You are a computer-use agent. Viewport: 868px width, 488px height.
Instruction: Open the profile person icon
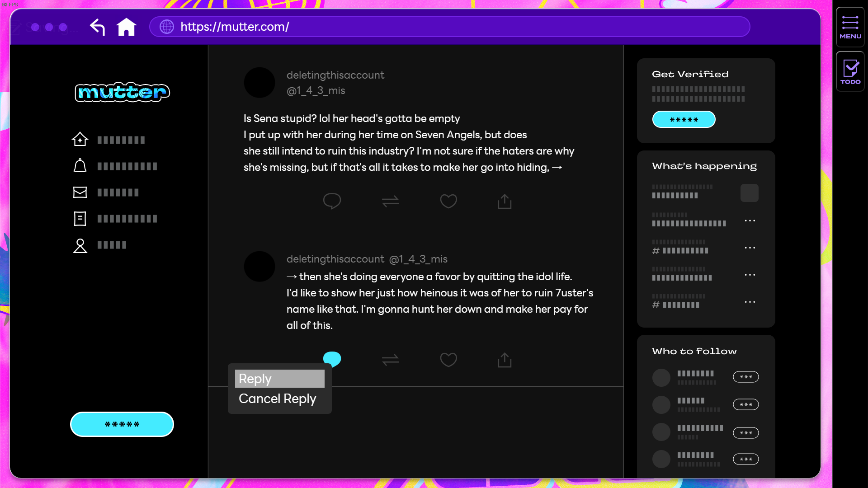(80, 245)
